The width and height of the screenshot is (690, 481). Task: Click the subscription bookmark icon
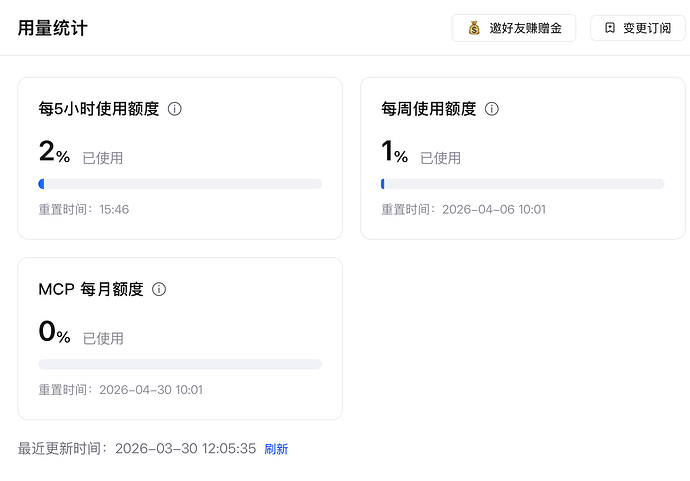click(x=610, y=28)
